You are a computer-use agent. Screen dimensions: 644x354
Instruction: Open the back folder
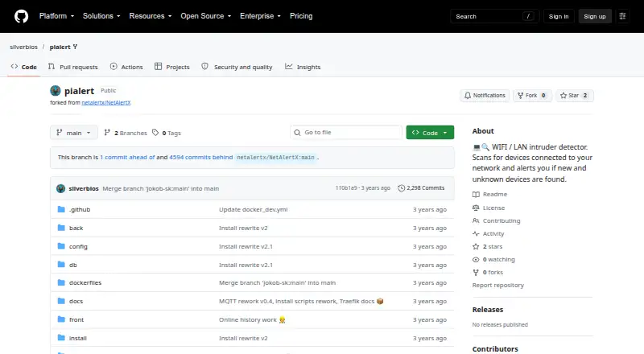pos(76,228)
